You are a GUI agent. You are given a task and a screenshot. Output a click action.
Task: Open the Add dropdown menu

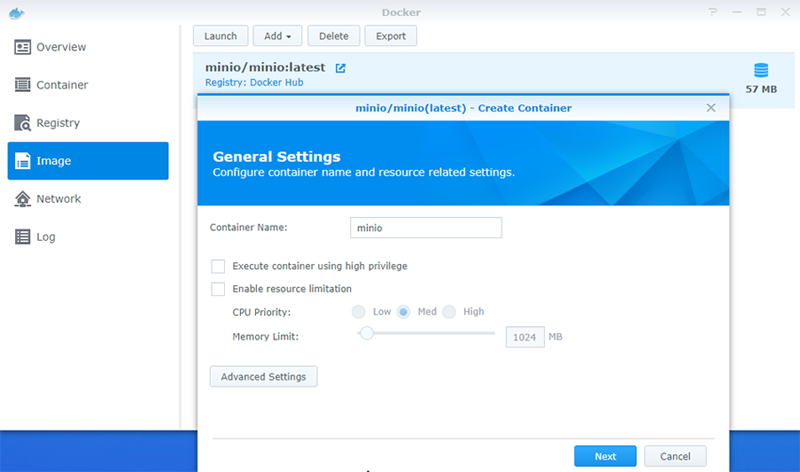pos(278,36)
